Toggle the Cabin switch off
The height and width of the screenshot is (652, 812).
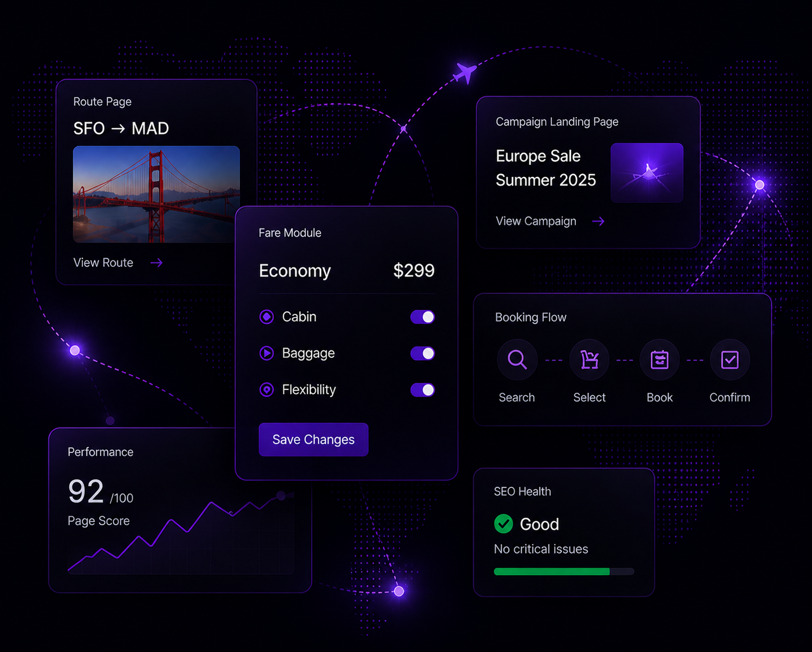pos(423,317)
